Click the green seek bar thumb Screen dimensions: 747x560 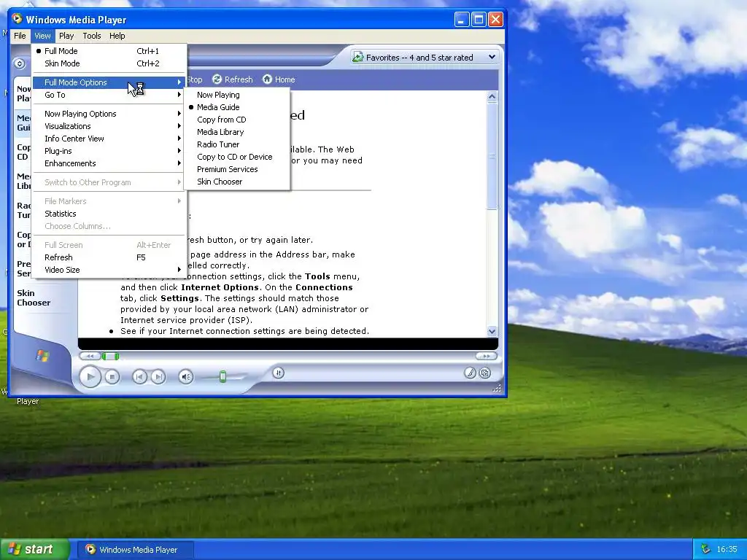point(110,356)
